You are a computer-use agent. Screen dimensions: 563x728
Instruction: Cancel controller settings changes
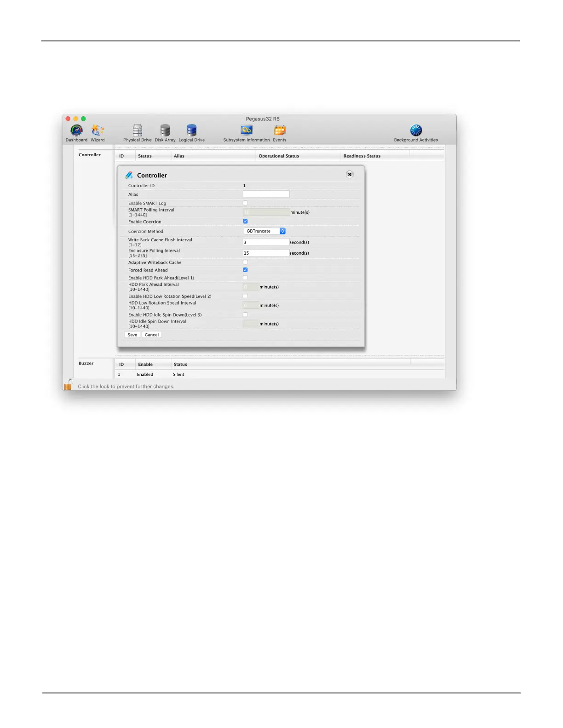[x=152, y=335]
